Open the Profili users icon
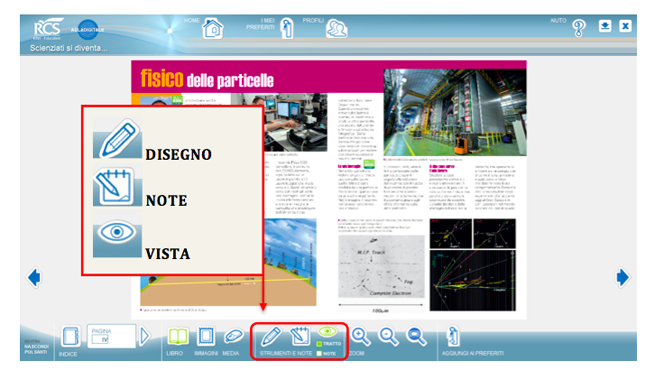Image resolution: width=655 pixels, height=380 pixels. [337, 29]
